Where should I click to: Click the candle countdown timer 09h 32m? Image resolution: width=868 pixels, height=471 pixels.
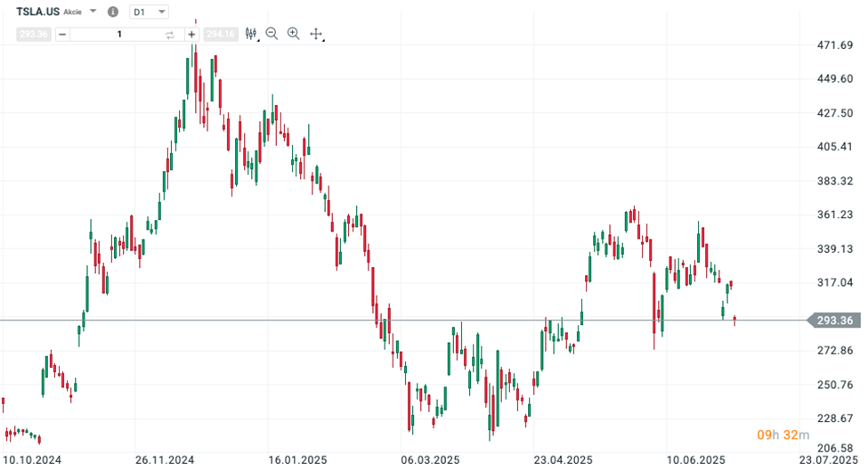783,434
